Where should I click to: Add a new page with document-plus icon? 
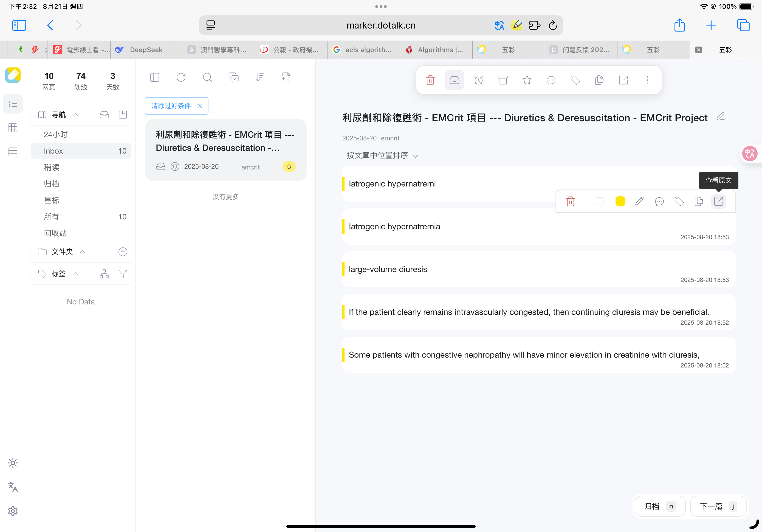[x=286, y=77]
